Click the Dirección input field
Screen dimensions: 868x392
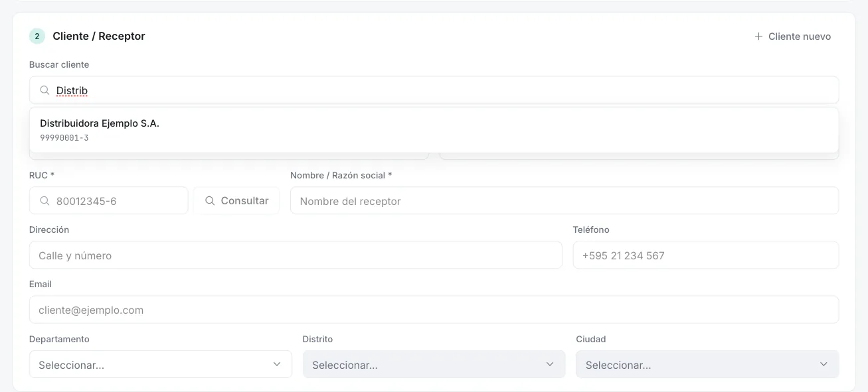pyautogui.click(x=296, y=255)
